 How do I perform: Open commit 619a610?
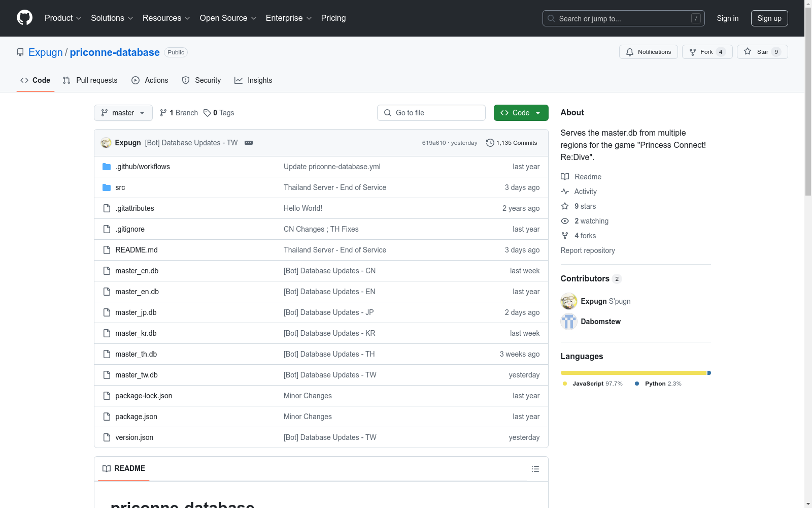coord(434,143)
